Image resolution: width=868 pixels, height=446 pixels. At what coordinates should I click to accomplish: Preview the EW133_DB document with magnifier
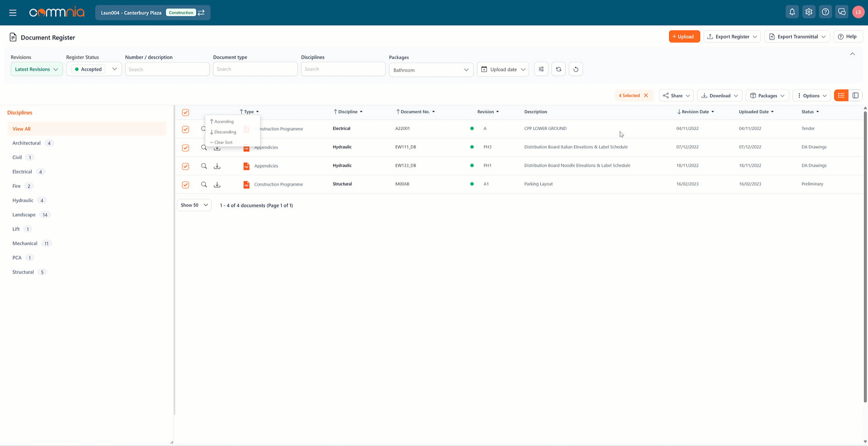point(204,166)
